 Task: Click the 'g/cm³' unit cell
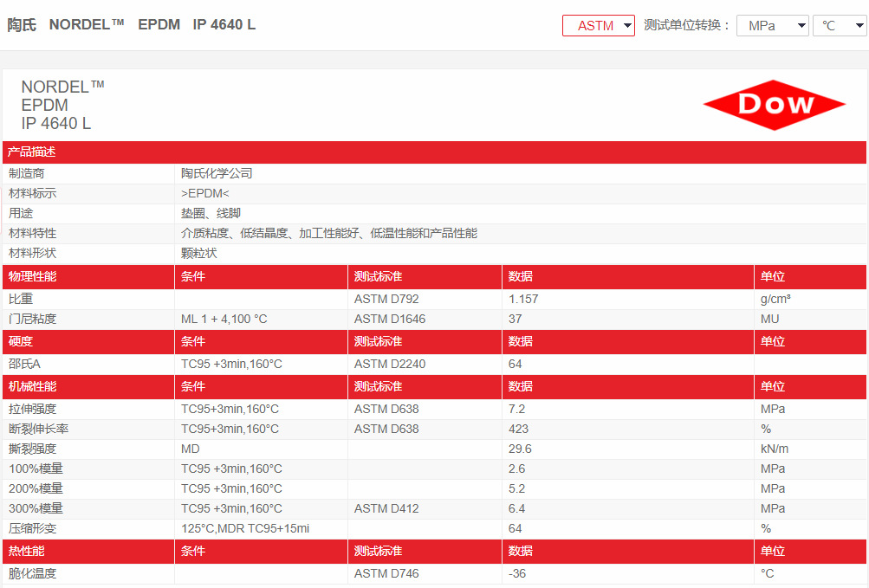(775, 299)
